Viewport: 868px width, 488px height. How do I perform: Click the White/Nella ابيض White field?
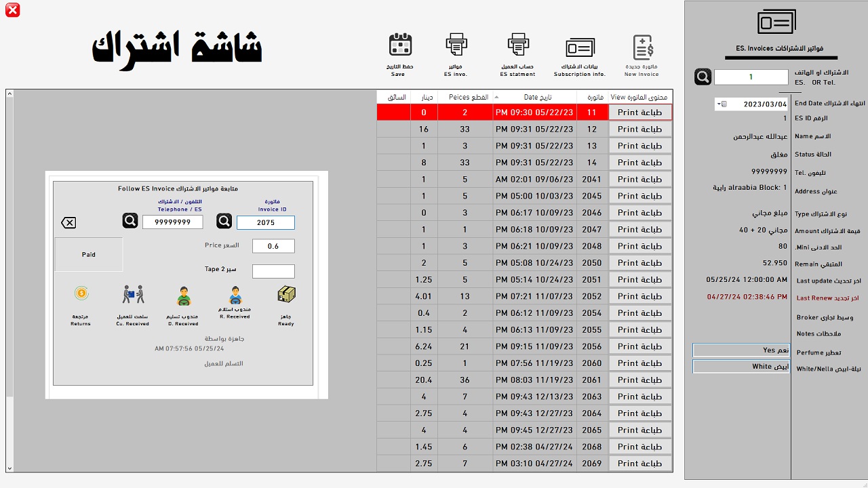point(741,366)
